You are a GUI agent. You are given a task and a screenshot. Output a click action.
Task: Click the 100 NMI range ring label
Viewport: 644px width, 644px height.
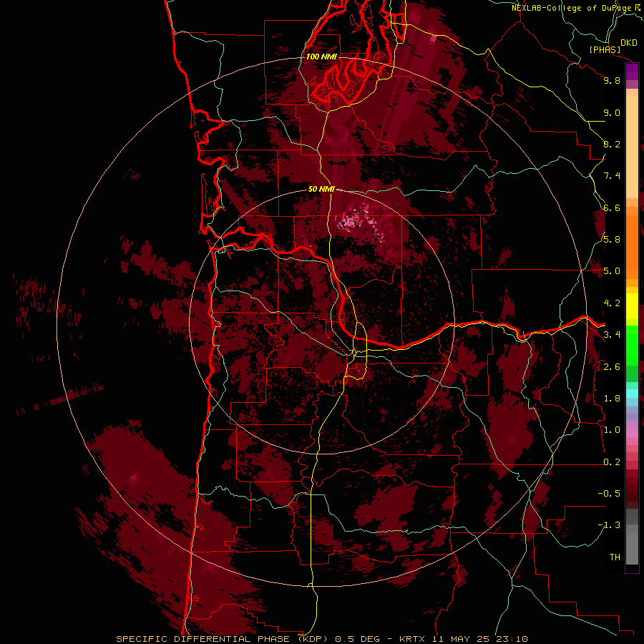(x=321, y=57)
